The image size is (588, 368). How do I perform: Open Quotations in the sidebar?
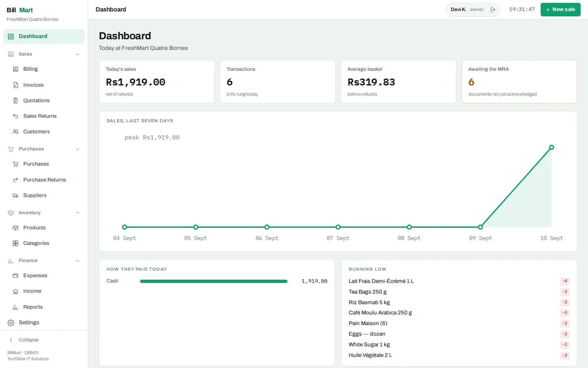44,101
